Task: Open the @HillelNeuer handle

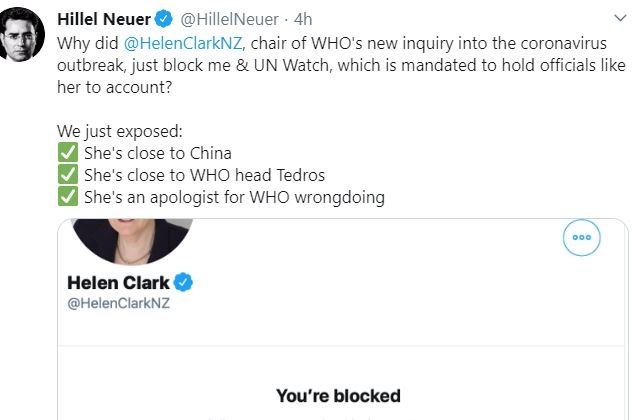Action: [230, 19]
